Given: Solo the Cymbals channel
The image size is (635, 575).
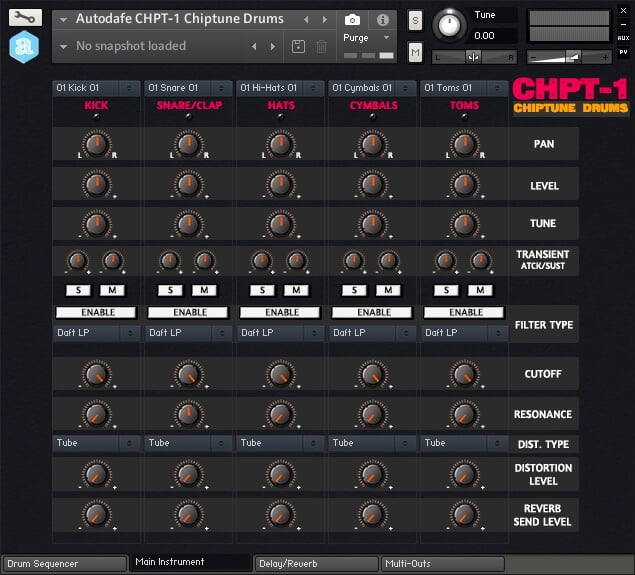Looking at the screenshot, I should click(354, 290).
